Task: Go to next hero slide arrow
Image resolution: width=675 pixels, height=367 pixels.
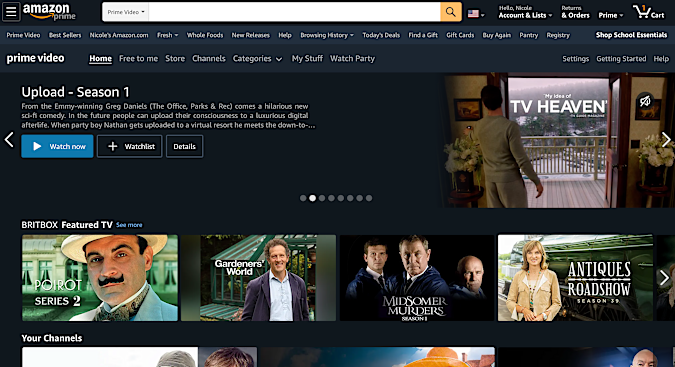Action: (666, 139)
